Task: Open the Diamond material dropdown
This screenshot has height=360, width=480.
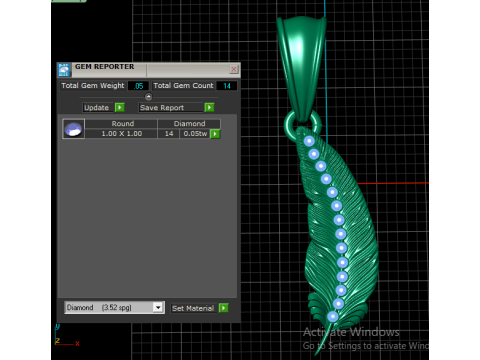Action: click(x=114, y=307)
